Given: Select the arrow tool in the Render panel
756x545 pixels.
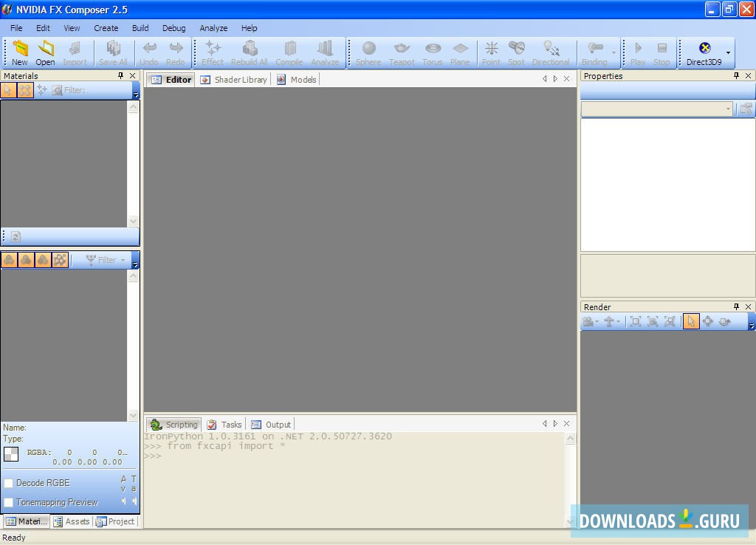Looking at the screenshot, I should (x=691, y=321).
